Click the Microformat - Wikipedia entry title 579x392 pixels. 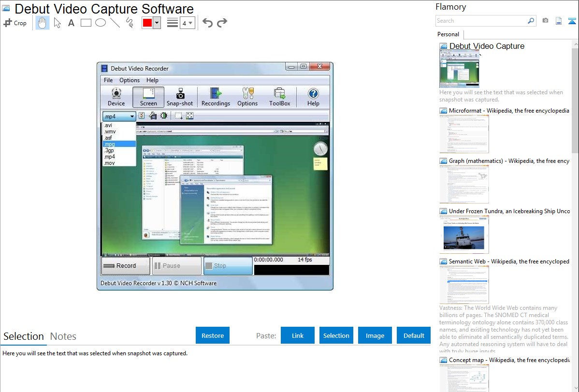pos(509,111)
